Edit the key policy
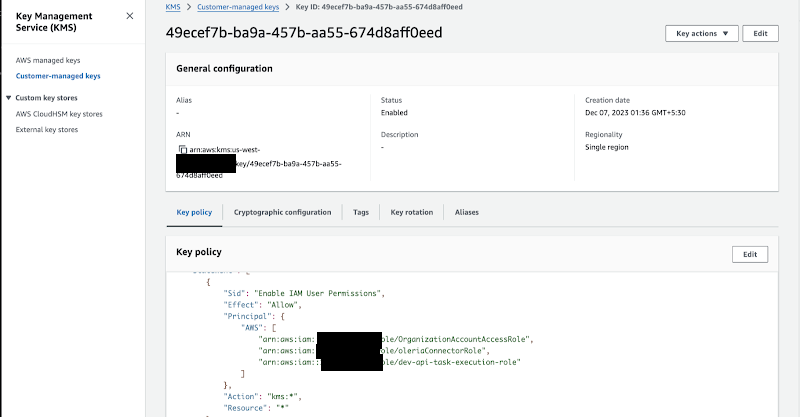 (x=749, y=254)
